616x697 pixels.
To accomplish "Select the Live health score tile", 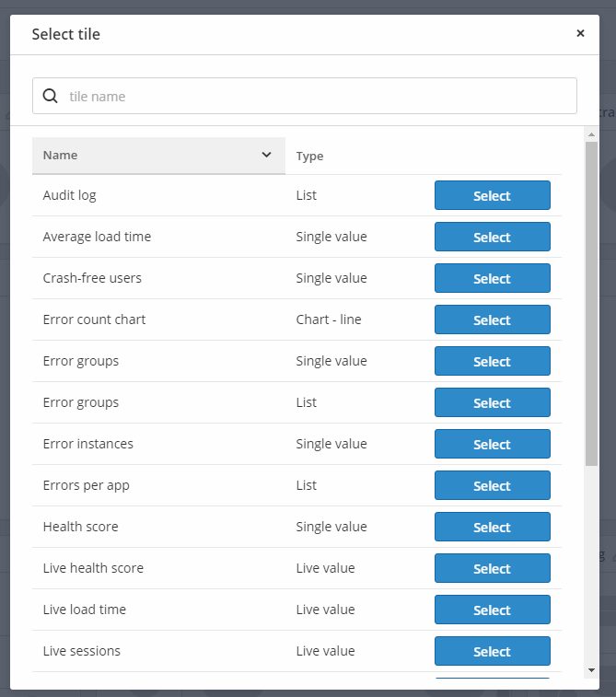I will tap(492, 568).
